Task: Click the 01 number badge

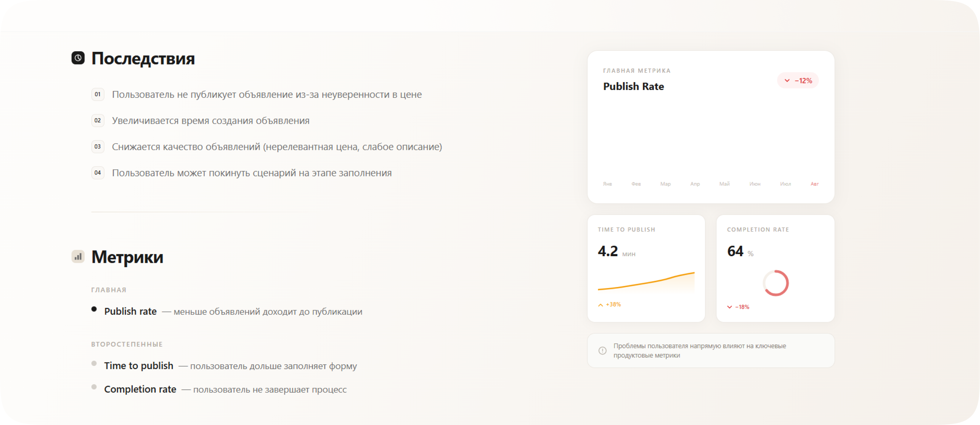Action: click(98, 94)
